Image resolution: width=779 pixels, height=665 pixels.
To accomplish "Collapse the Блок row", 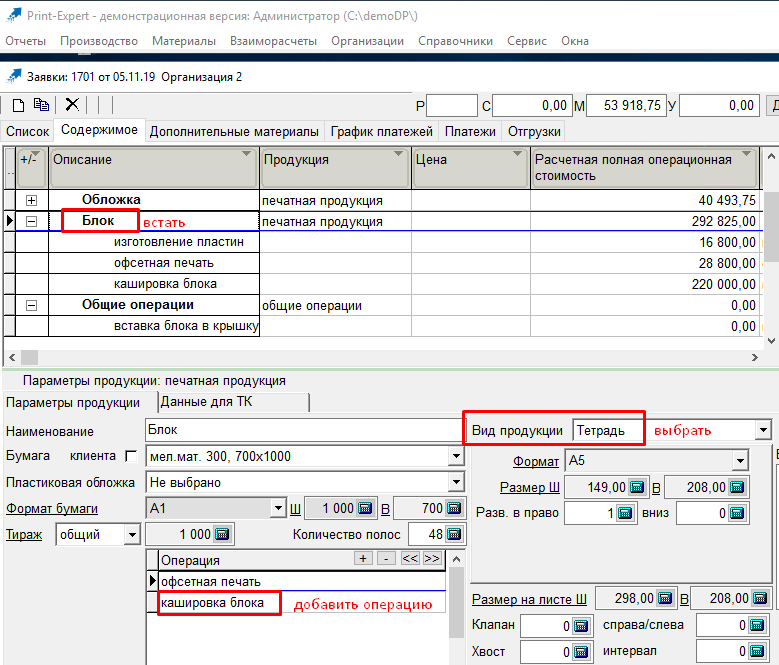I will point(31,221).
